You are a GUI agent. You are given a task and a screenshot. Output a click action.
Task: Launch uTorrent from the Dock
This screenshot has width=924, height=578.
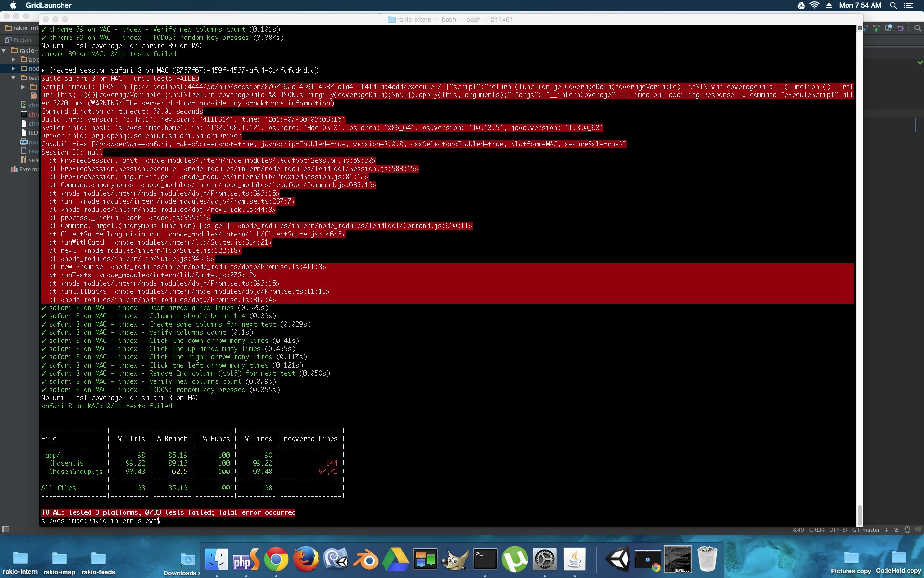click(514, 559)
